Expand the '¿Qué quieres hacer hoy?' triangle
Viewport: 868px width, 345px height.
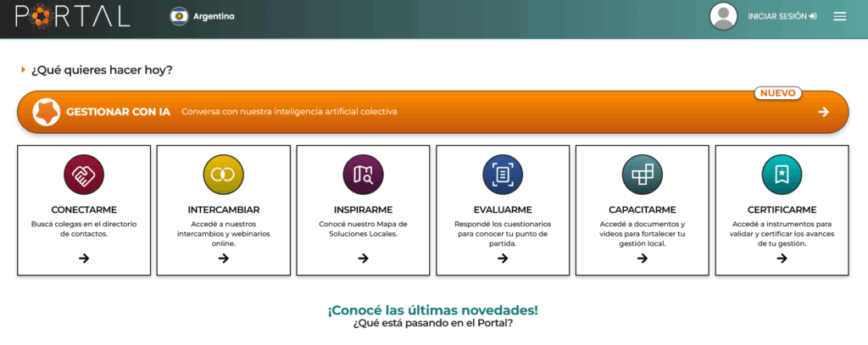[23, 70]
